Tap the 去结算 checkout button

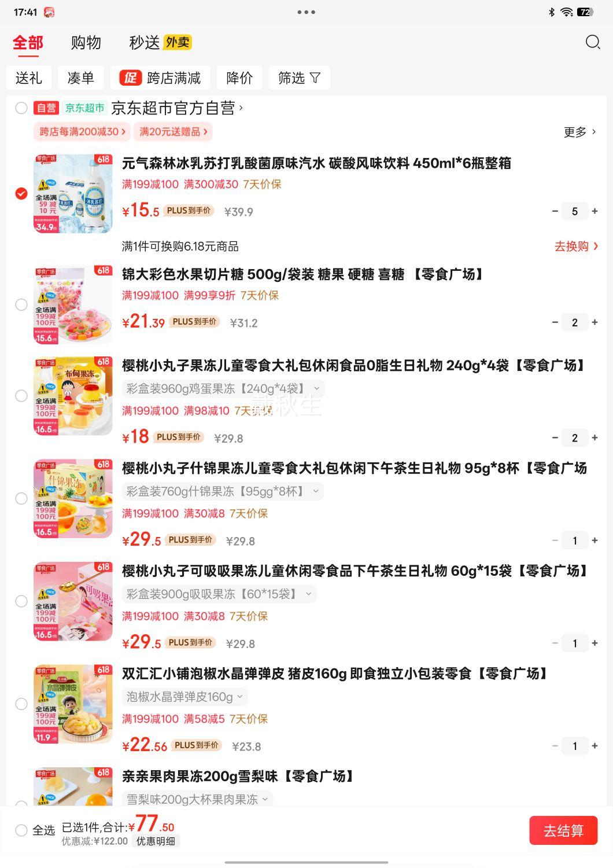[563, 830]
